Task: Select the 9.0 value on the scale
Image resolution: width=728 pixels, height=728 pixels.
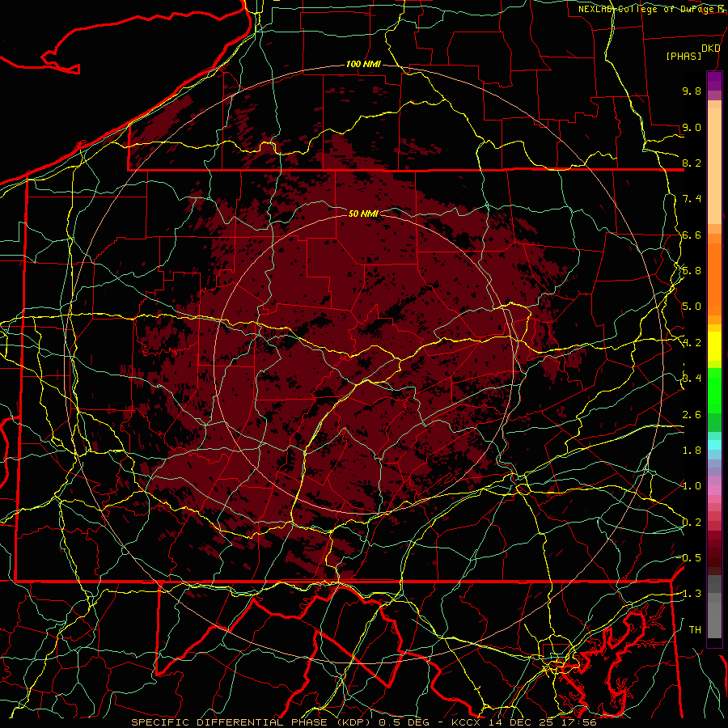Action: click(x=692, y=127)
